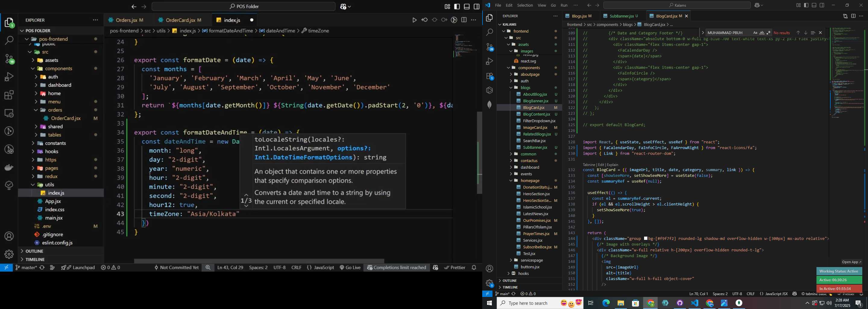Image resolution: width=868 pixels, height=309 pixels.
Task: Toggle primary sidebar in POS Folder window
Action: [457, 7]
